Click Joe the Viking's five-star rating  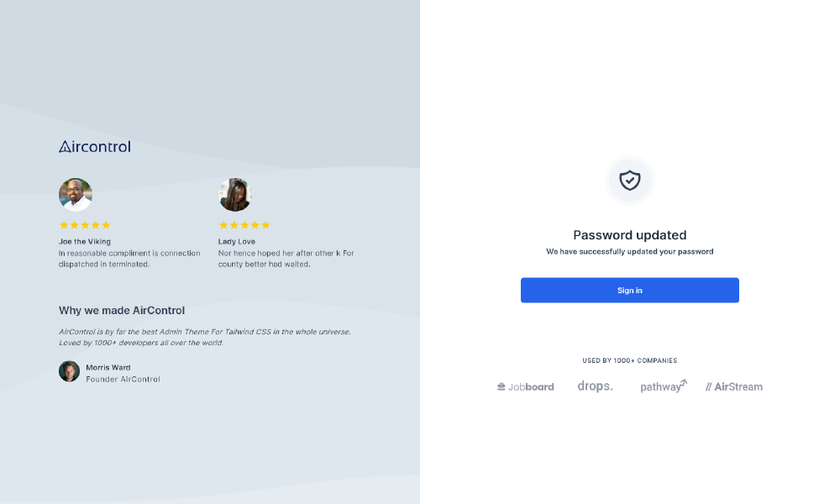point(84,224)
